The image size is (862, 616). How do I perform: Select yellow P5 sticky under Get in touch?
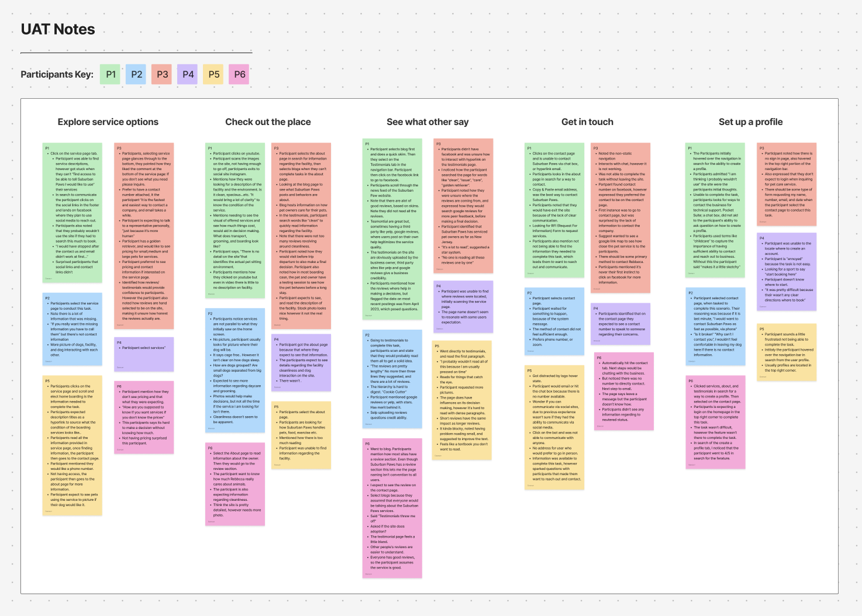click(x=554, y=427)
